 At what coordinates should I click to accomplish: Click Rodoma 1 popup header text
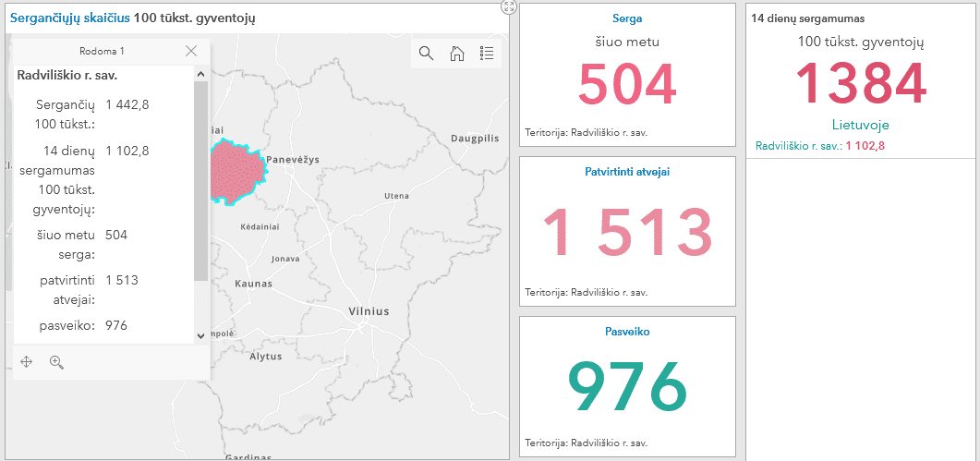point(102,52)
